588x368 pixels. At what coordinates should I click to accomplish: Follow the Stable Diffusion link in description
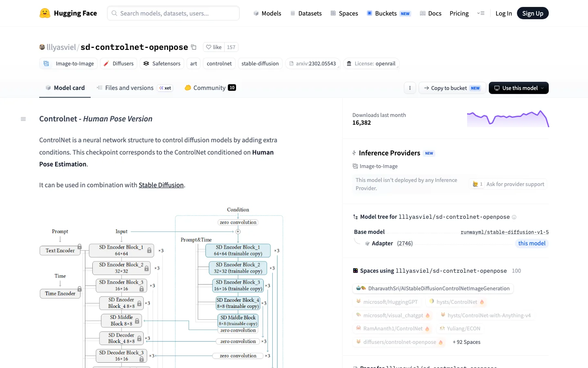point(161,185)
